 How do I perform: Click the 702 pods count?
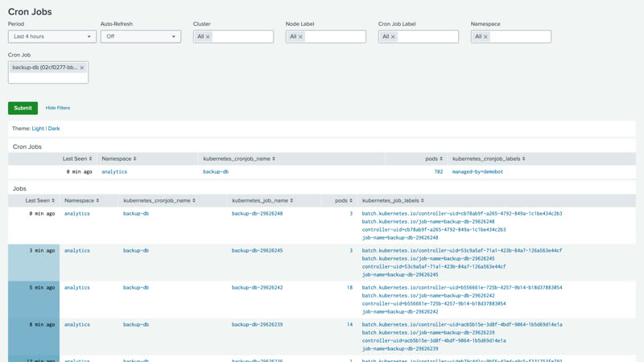pos(439,172)
